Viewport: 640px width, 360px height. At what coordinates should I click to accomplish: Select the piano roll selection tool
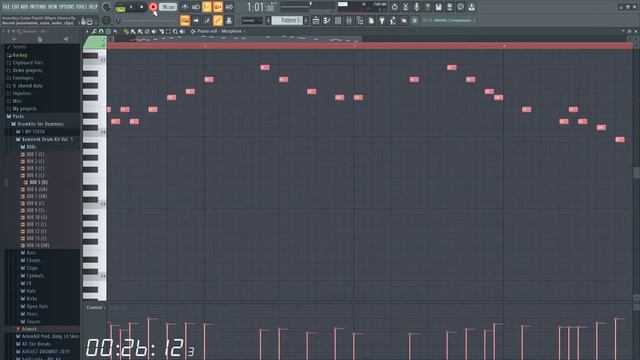[168, 31]
